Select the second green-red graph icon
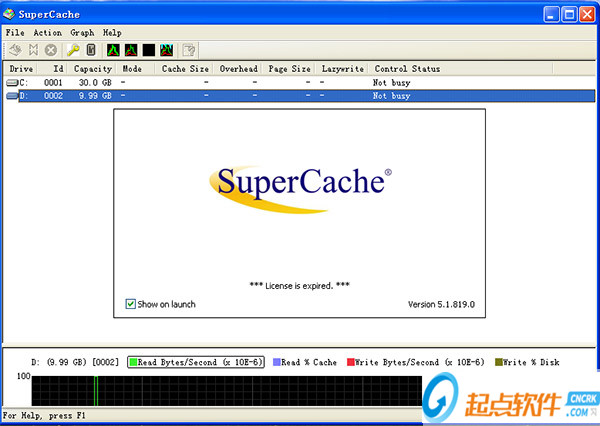 click(131, 50)
